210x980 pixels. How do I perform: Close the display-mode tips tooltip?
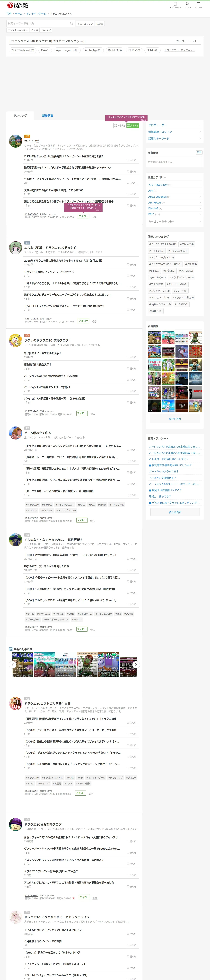point(144,120)
